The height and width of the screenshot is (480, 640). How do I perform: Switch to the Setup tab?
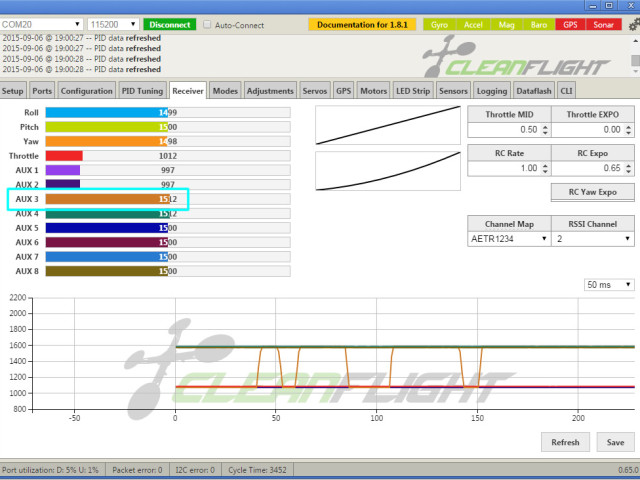(13, 91)
